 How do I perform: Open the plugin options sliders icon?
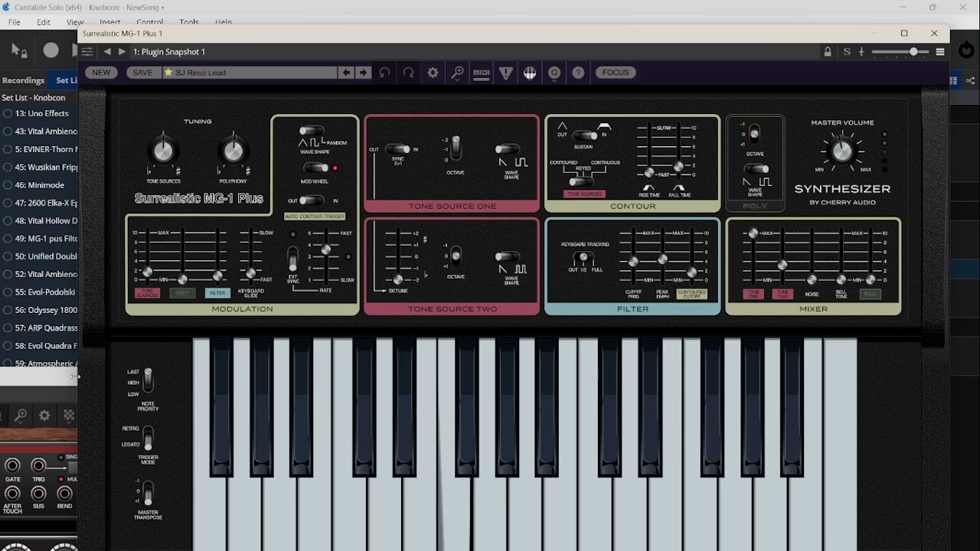pyautogui.click(x=87, y=52)
